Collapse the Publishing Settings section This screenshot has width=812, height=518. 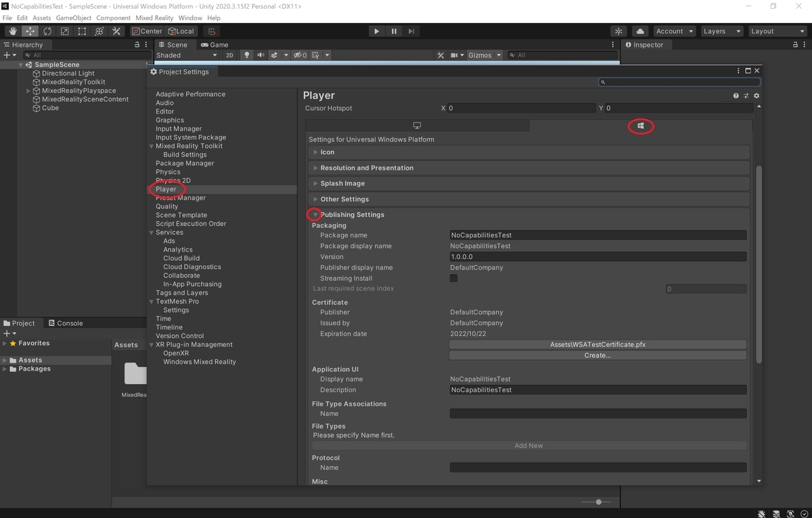click(315, 215)
